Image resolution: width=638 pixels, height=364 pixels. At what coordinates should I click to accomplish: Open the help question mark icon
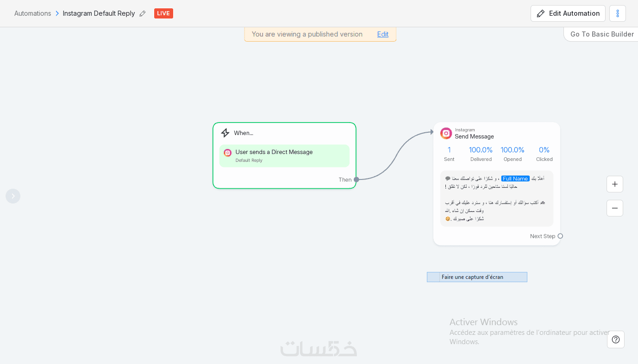point(615,339)
